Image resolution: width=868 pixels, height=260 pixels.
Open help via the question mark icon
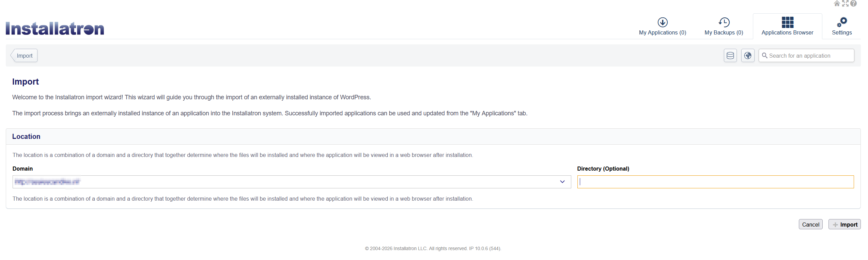(854, 3)
